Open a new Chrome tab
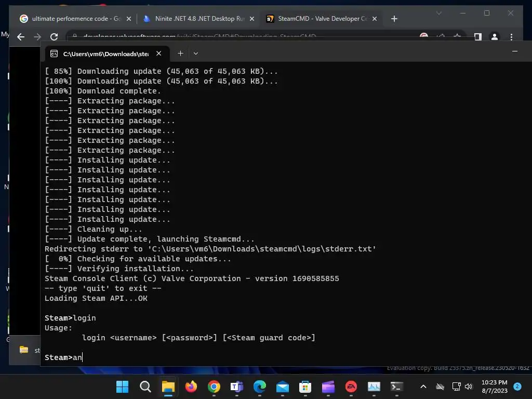Viewport: 532px width, 399px height. [x=394, y=19]
